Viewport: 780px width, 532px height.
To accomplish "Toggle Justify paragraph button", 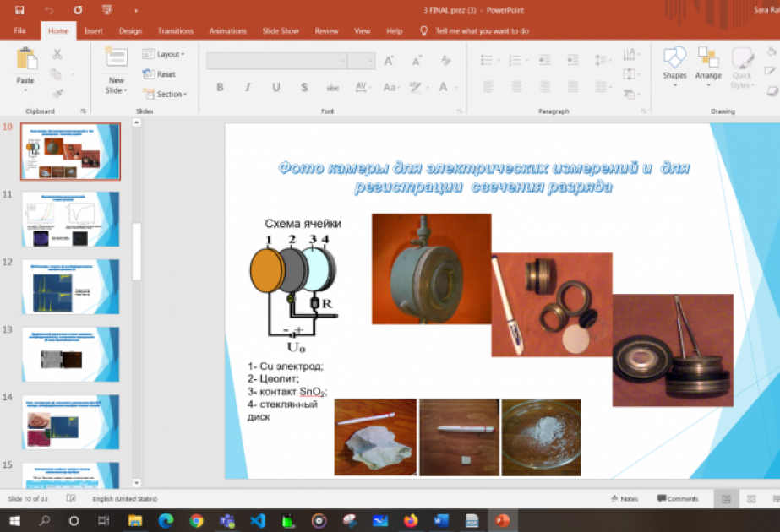I will pyautogui.click(x=573, y=88).
